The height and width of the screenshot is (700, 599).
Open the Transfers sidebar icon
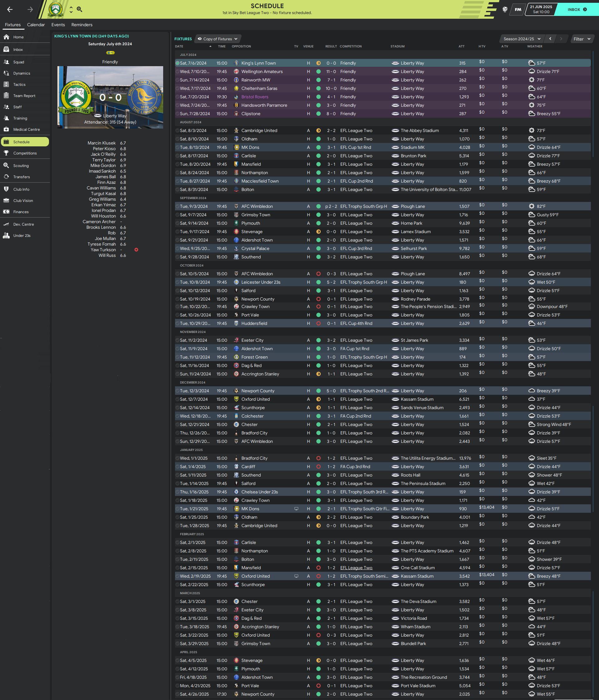click(6, 177)
